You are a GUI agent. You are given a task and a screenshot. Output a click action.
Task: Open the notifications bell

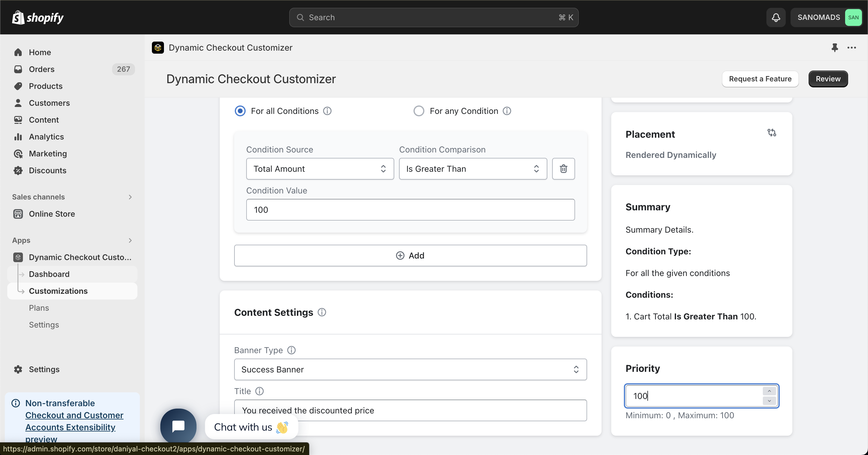click(x=776, y=17)
